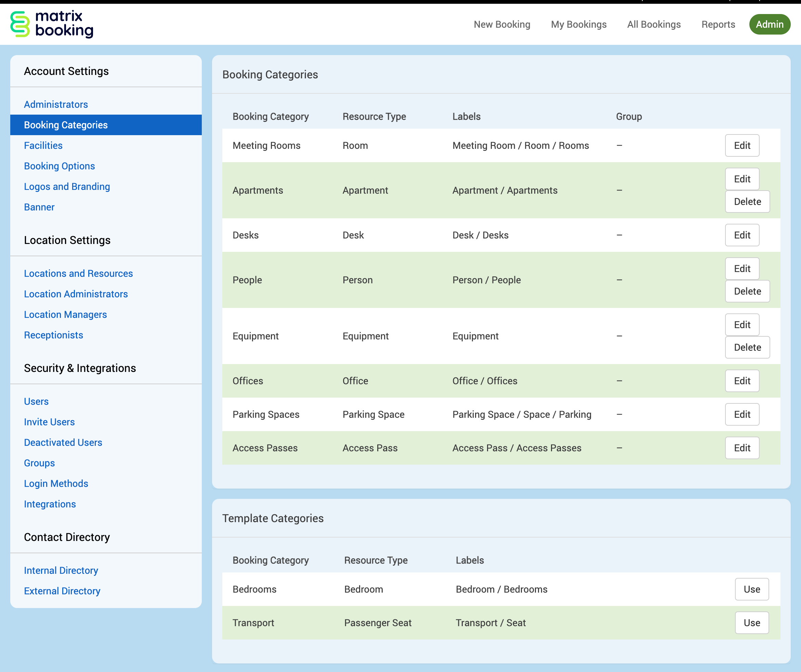Use the Transport template category
This screenshot has height=672, width=801.
pyautogui.click(x=751, y=622)
